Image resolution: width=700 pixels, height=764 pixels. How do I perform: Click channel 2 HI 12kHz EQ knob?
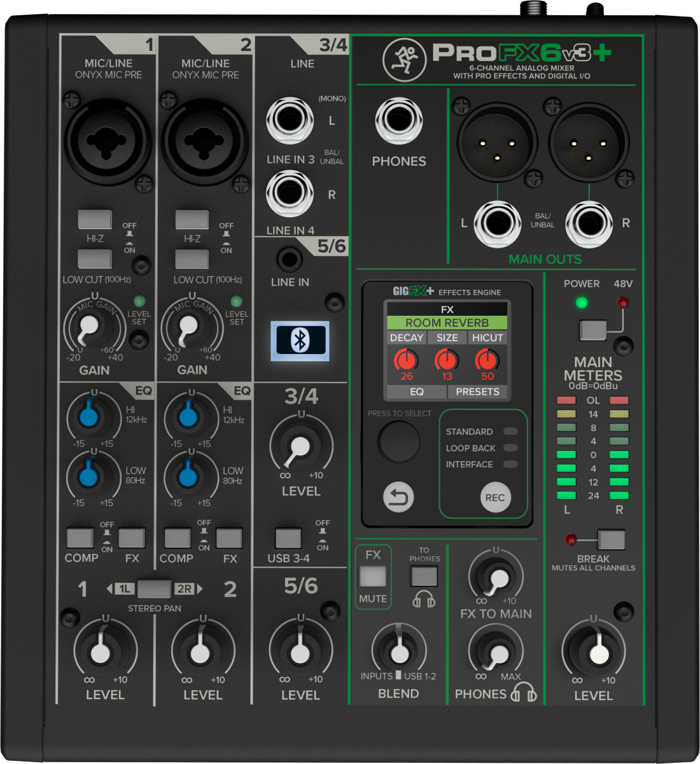(187, 416)
